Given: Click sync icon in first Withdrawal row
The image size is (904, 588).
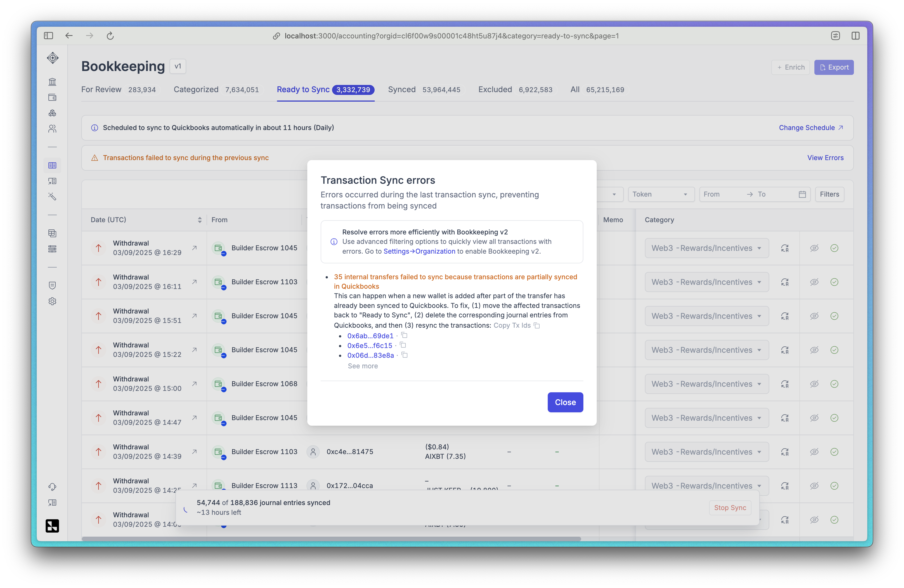Looking at the screenshot, I should point(785,248).
